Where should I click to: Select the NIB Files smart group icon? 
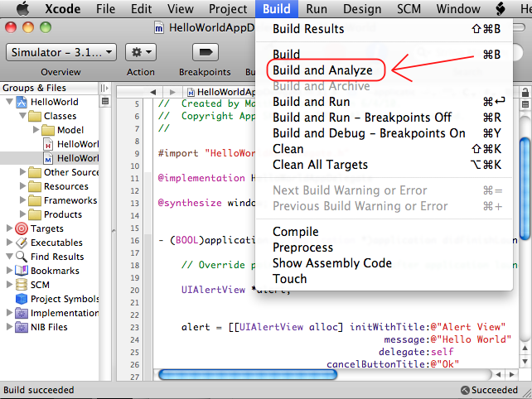click(22, 327)
